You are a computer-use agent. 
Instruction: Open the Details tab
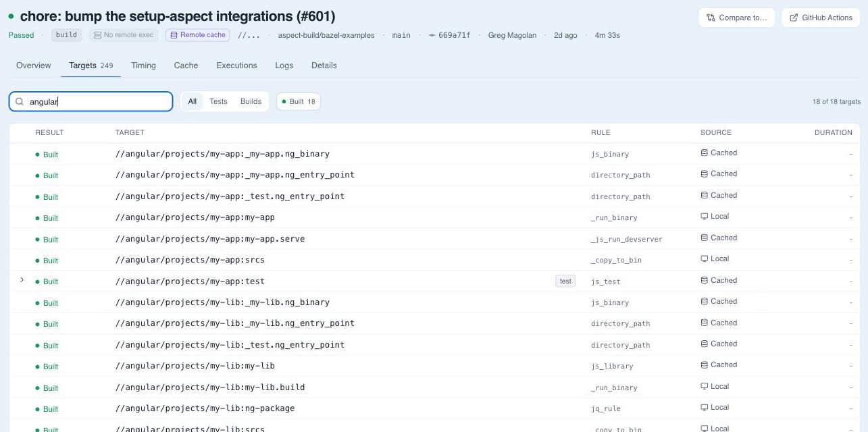point(324,65)
